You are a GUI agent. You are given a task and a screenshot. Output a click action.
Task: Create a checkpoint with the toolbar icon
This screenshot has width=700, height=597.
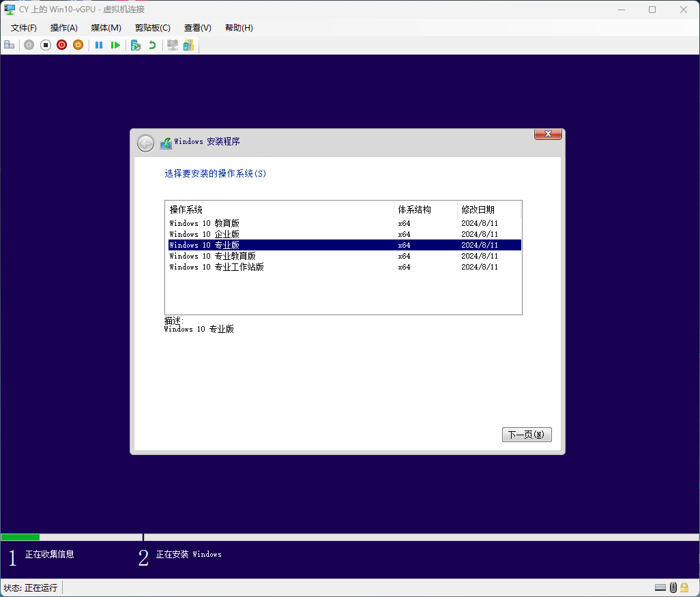coord(136,45)
